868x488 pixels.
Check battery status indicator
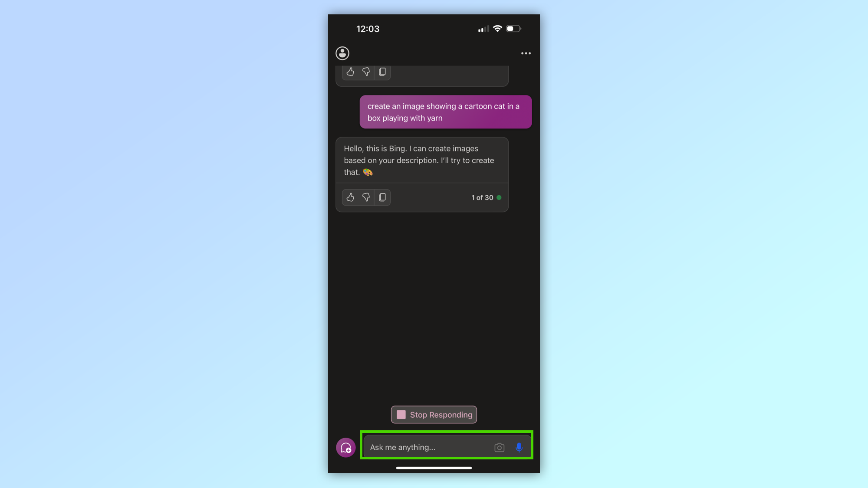514,29
